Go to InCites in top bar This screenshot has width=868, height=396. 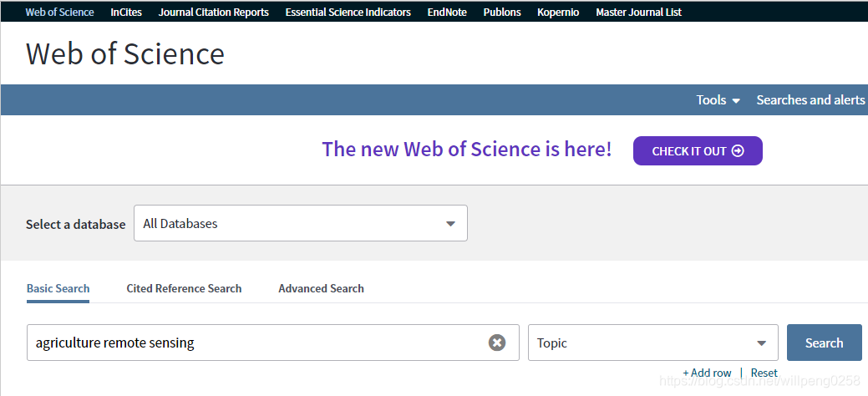126,13
